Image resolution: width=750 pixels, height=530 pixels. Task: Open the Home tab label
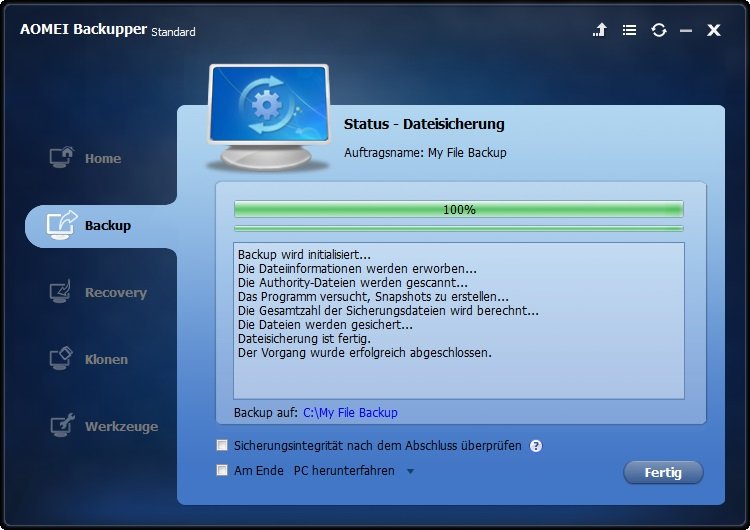(103, 158)
